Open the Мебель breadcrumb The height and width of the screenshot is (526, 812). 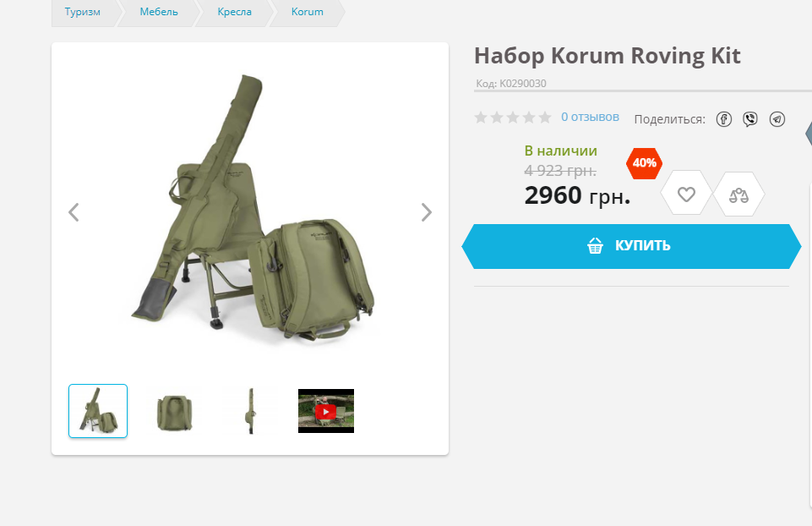159,11
